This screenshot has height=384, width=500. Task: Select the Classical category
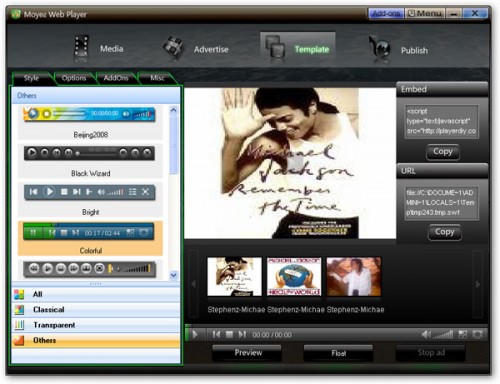96,310
